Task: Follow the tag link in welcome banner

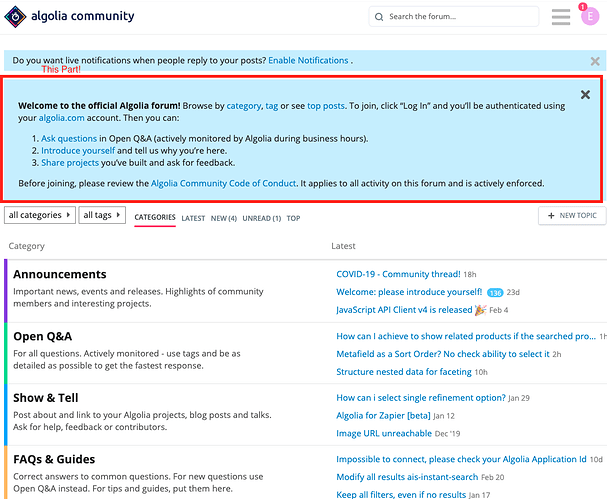Action: pyautogui.click(x=272, y=106)
